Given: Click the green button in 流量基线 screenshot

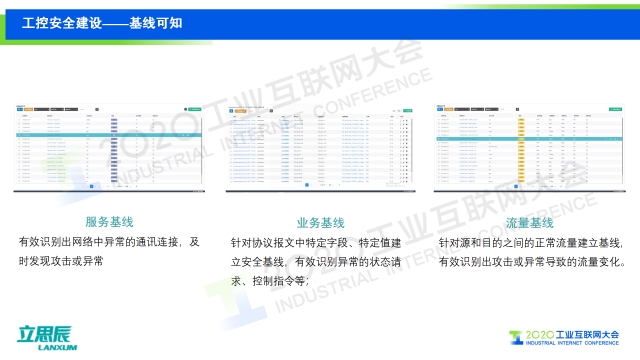Looking at the screenshot, I should [616, 109].
